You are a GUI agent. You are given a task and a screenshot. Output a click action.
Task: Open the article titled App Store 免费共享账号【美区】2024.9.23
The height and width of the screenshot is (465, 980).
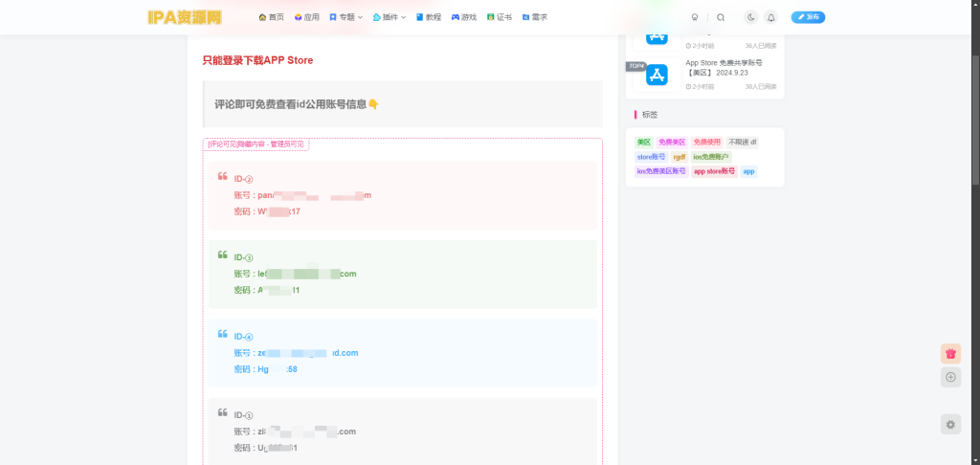click(x=724, y=68)
